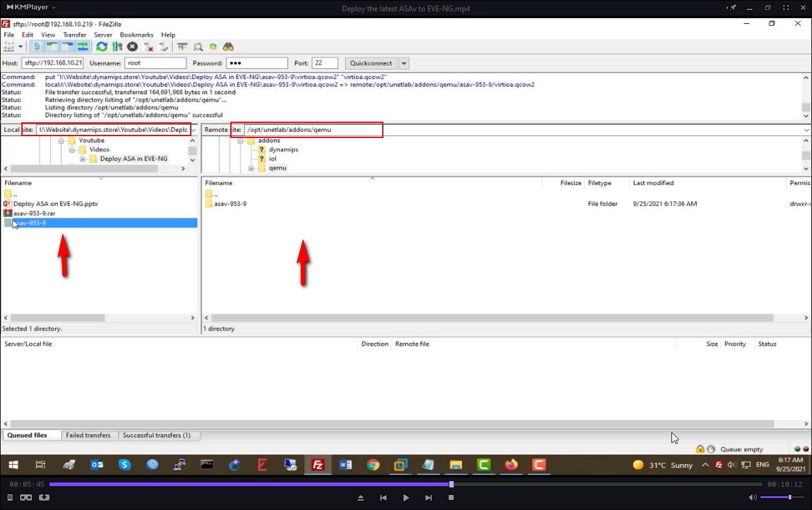Open the binoculars file search icon
The width and height of the screenshot is (812, 510).
pos(228,46)
